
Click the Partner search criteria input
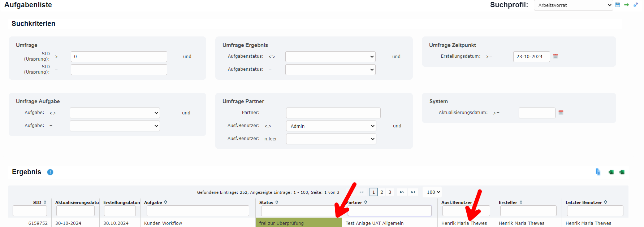coord(333,113)
